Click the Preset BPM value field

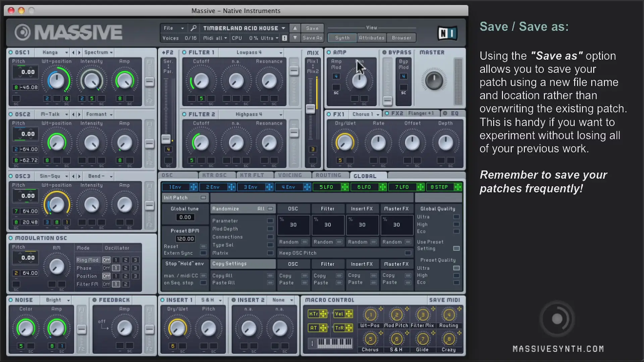click(x=185, y=239)
